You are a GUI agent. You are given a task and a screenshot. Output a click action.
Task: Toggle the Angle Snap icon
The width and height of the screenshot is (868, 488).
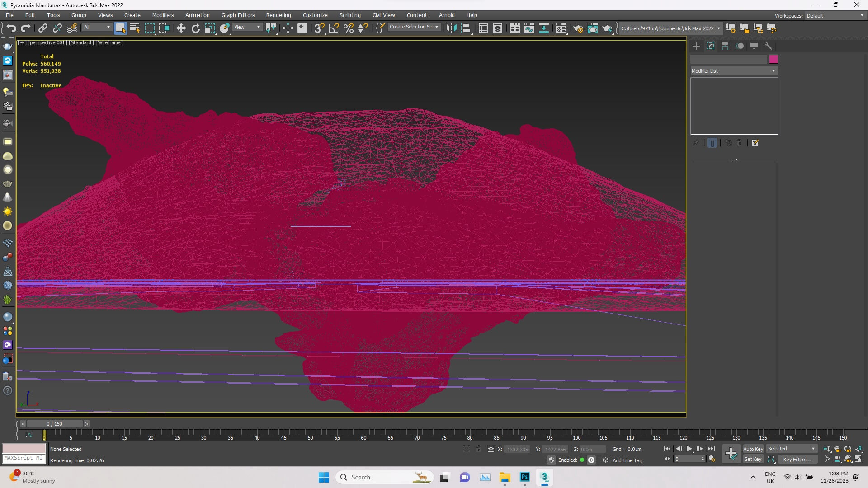(334, 28)
